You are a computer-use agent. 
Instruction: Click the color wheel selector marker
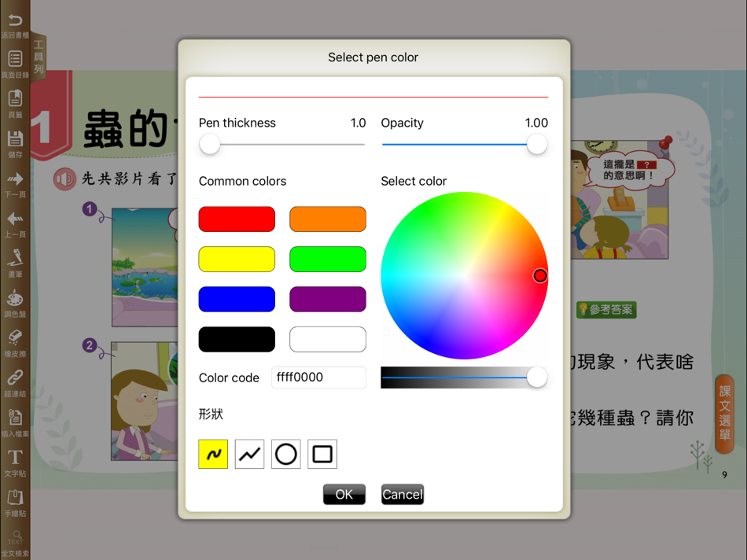tap(539, 275)
